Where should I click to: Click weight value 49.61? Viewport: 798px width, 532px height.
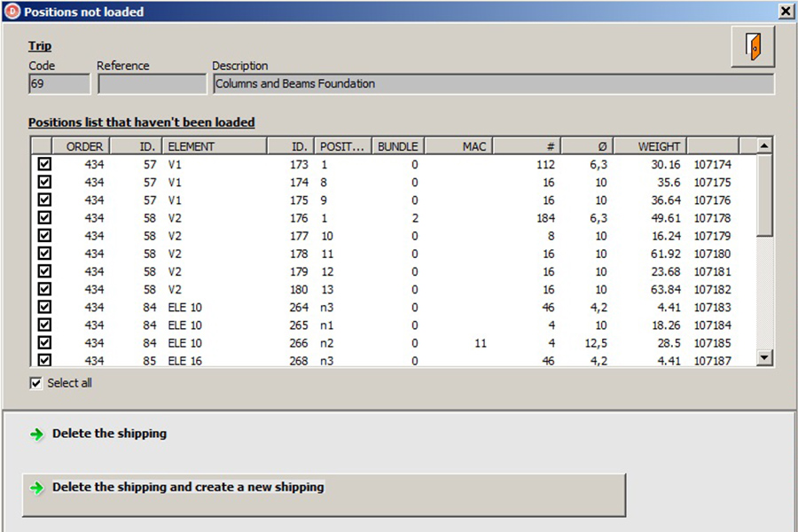click(666, 218)
